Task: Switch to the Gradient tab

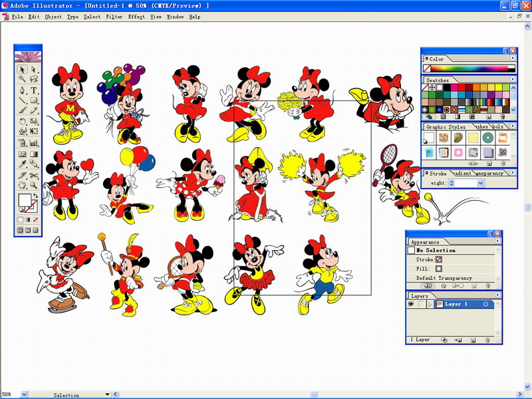Action: [462, 173]
